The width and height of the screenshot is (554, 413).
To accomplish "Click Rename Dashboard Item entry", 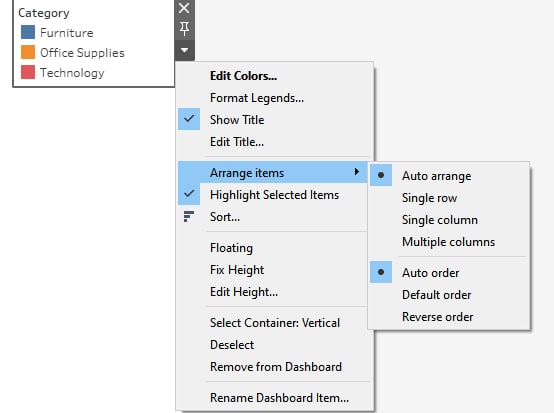I will tap(279, 398).
